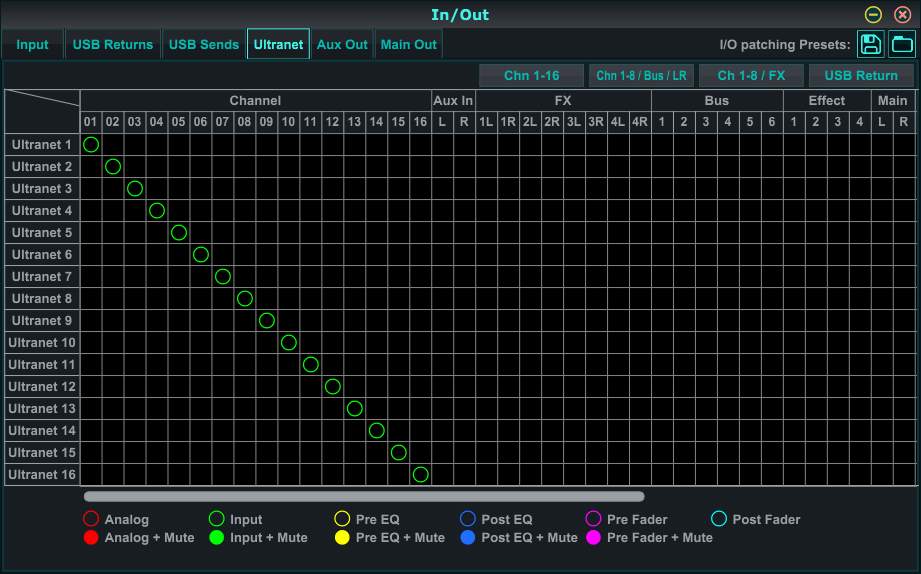921x574 pixels.
Task: Apply the Chn 1-16 routing preset
Action: pos(532,75)
